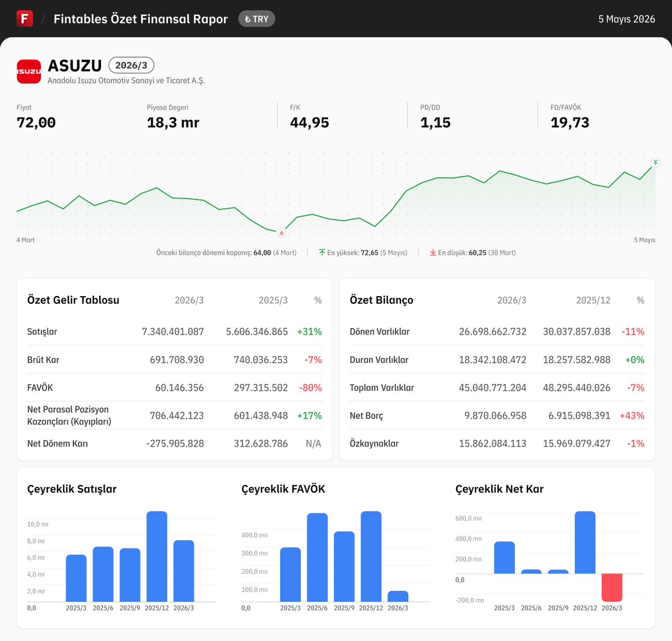Click the Çeyreklik Satışlar chart title

72,489
